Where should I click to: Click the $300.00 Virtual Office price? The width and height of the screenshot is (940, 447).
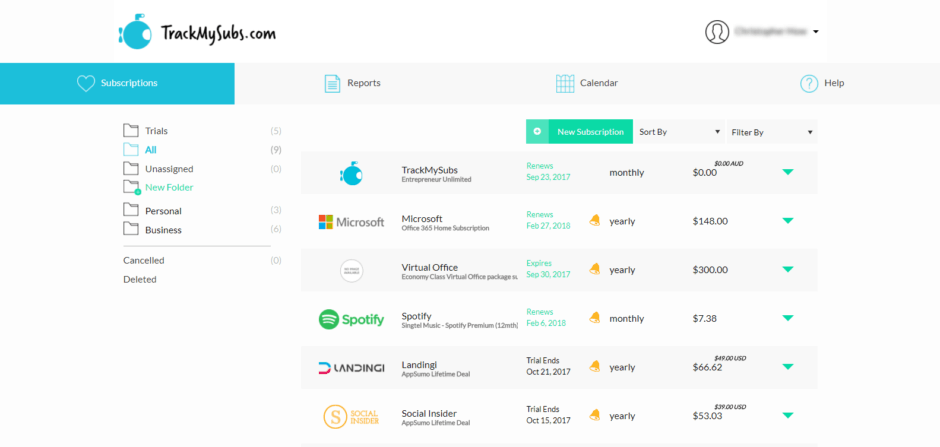click(x=710, y=270)
